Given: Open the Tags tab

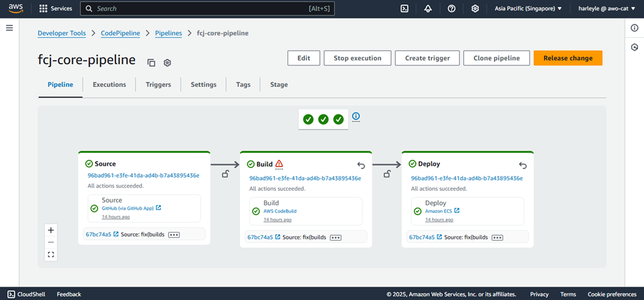Looking at the screenshot, I should click(243, 85).
